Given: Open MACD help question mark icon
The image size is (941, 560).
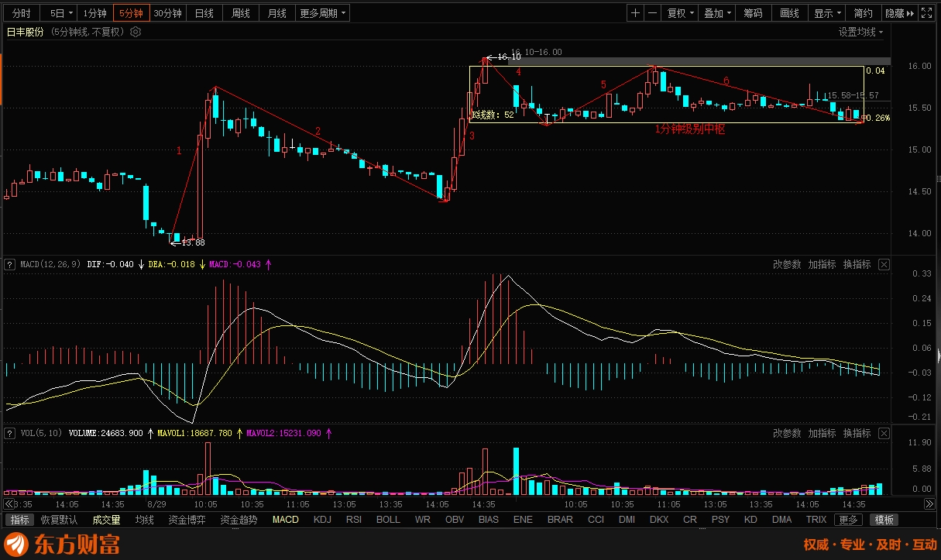Looking at the screenshot, I should pyautogui.click(x=9, y=265).
